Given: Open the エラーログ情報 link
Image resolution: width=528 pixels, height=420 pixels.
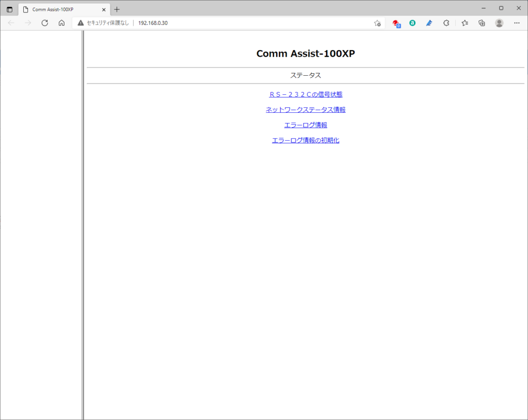Looking at the screenshot, I should (305, 125).
